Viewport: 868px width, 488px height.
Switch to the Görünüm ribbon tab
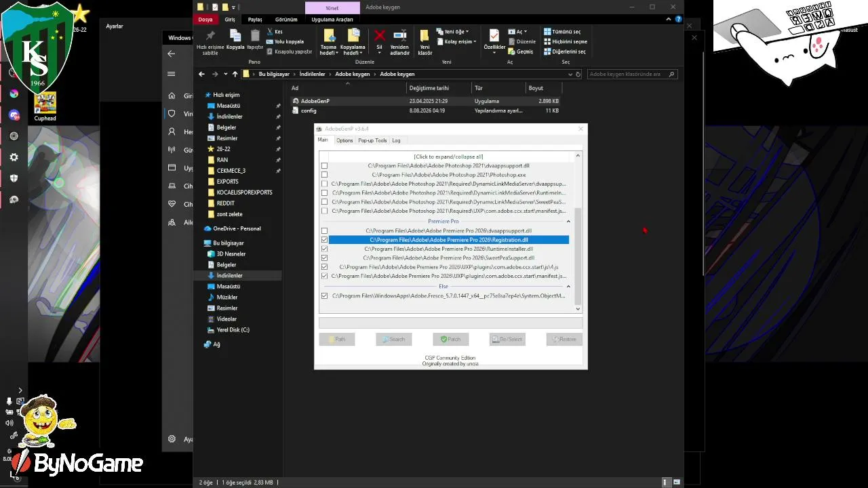click(x=286, y=20)
